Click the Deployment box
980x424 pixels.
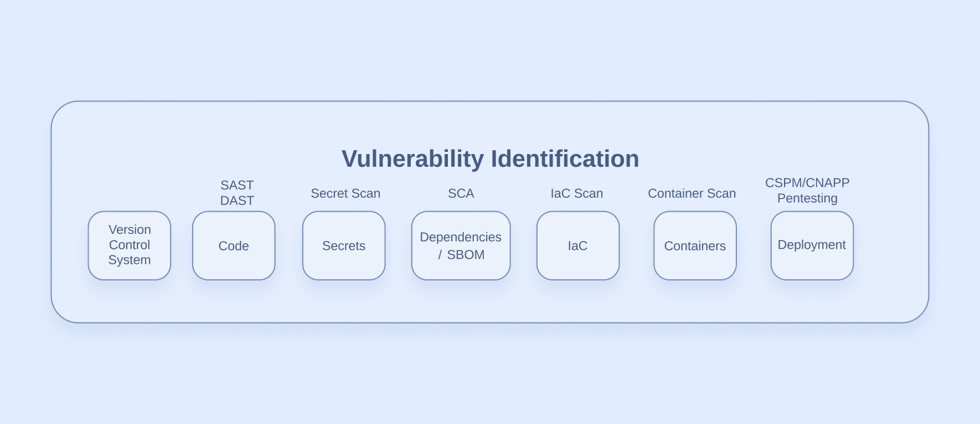coord(812,246)
